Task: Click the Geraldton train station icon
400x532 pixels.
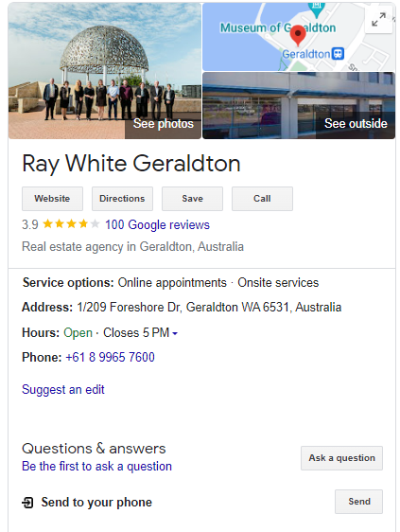Action: (338, 54)
